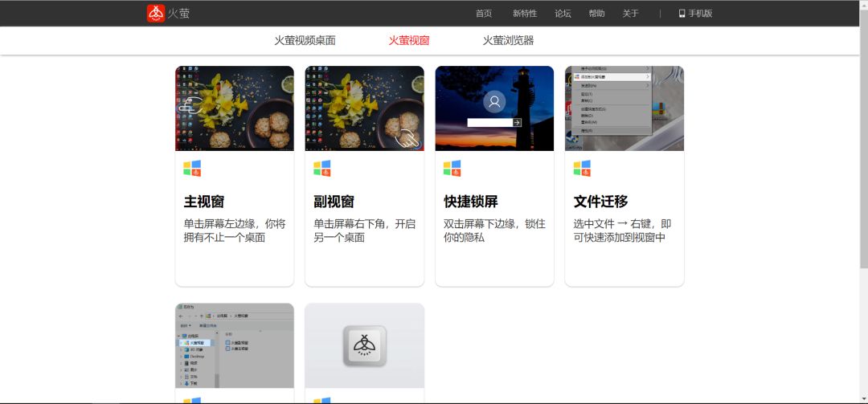Screen dimensions: 868x404
Task: Click the red firefly logo icon
Action: pos(156,14)
